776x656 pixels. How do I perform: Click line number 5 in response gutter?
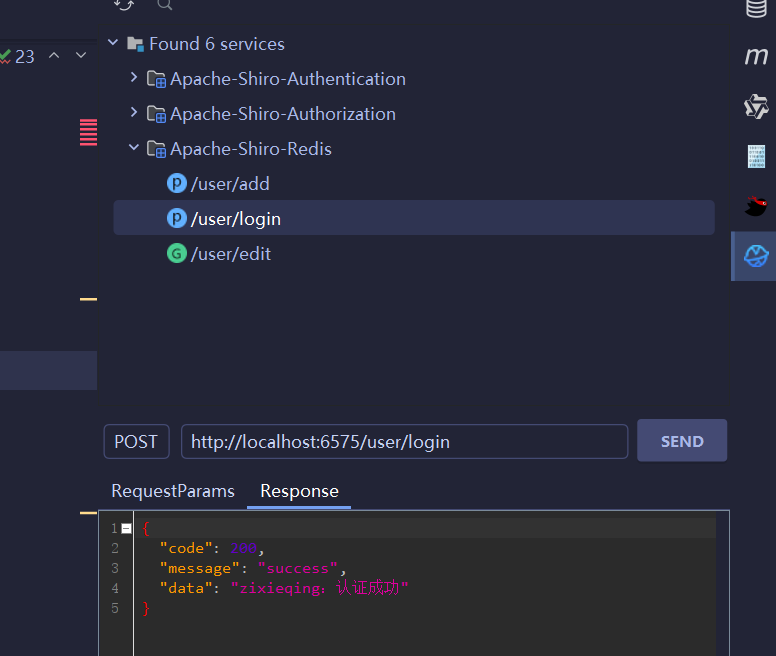115,608
